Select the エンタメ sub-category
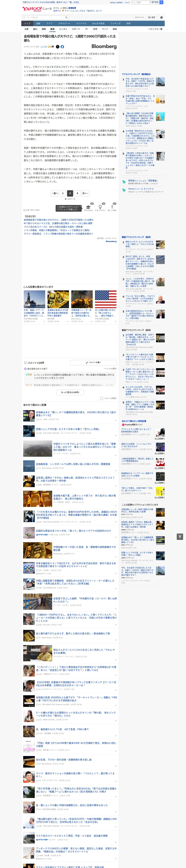186x868 pixels. (x=63, y=29)
